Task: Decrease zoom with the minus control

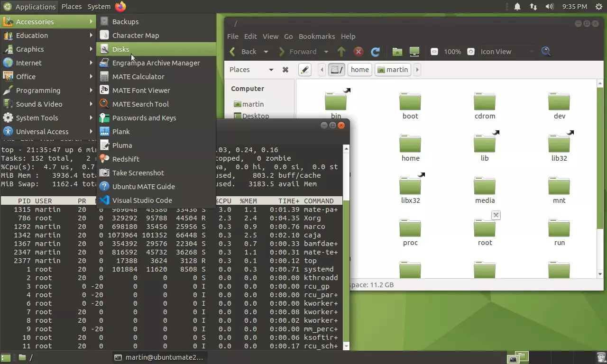Action: coord(434,51)
